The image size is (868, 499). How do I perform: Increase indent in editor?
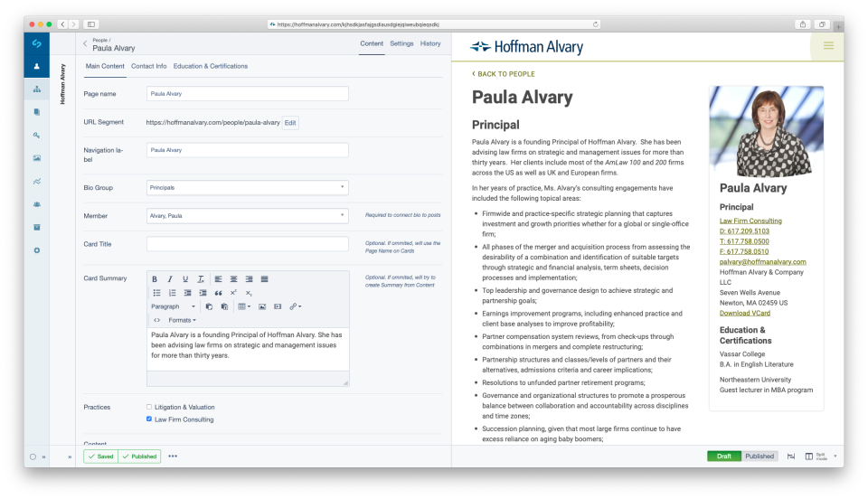click(x=203, y=293)
